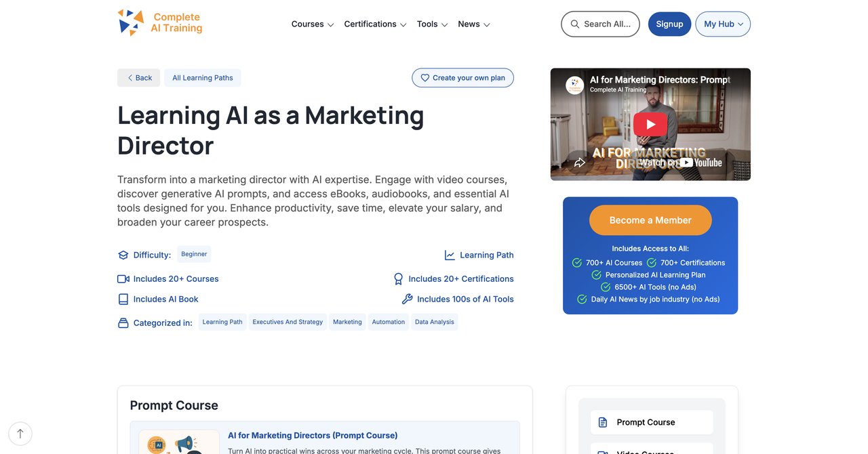Click the prompt course megaphone thumbnail

pos(179,442)
